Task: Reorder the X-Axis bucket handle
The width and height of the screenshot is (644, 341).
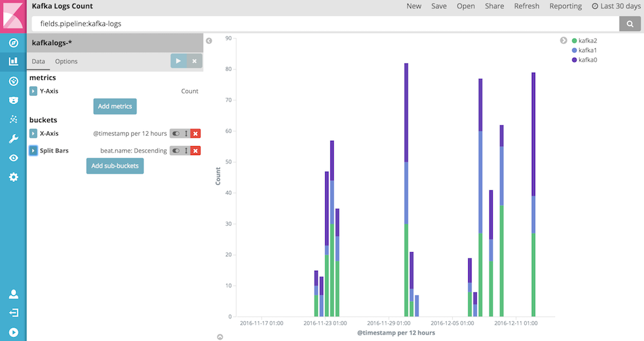Action: coord(186,133)
